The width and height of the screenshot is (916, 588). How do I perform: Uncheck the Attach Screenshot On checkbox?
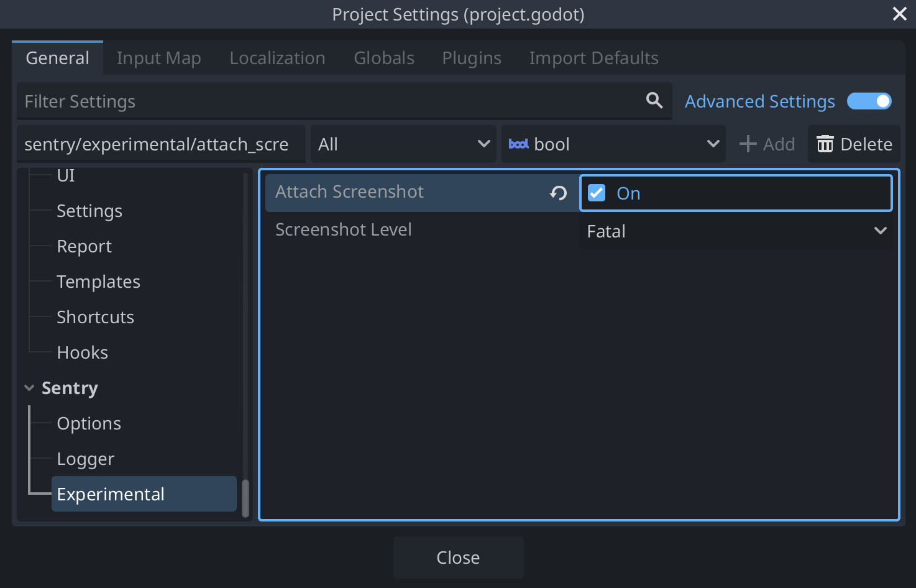596,193
